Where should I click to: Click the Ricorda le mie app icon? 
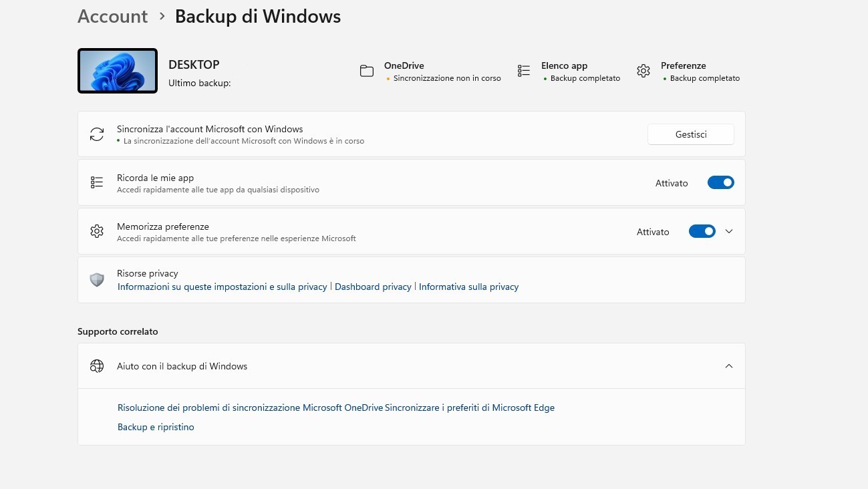coord(97,182)
